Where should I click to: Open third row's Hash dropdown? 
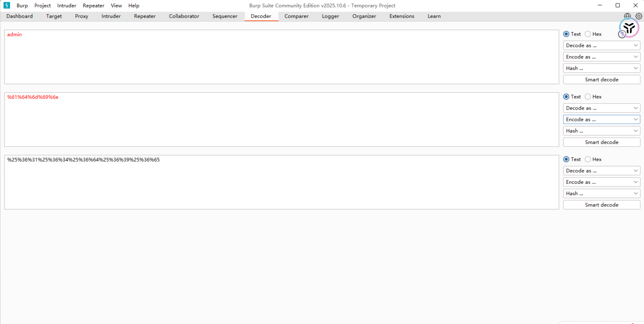point(601,194)
